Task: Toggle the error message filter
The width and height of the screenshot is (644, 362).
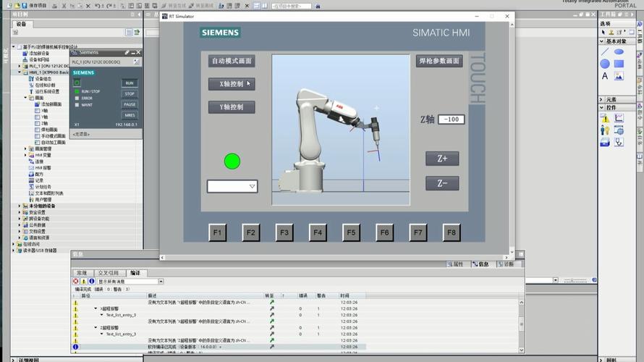Action: point(76,282)
